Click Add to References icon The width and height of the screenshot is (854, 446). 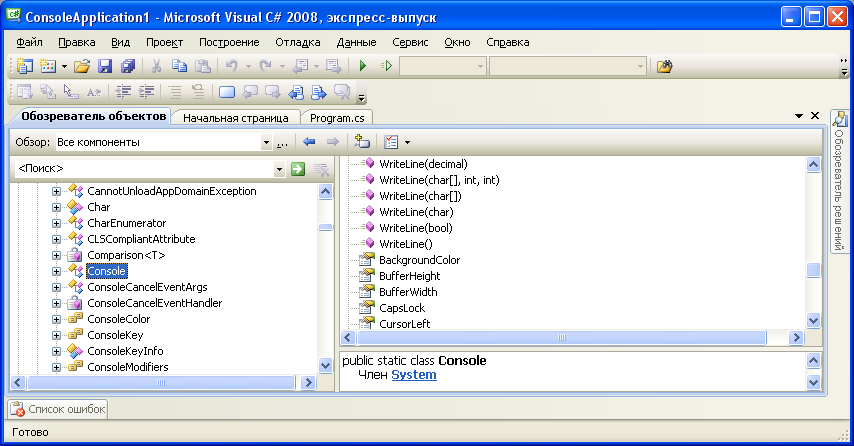362,142
